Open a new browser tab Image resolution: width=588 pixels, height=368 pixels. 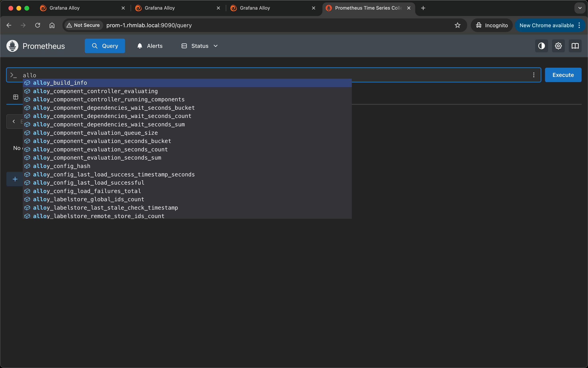coord(423,8)
